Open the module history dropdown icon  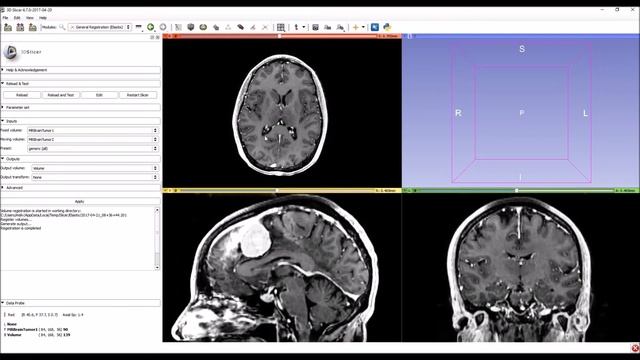click(x=139, y=27)
